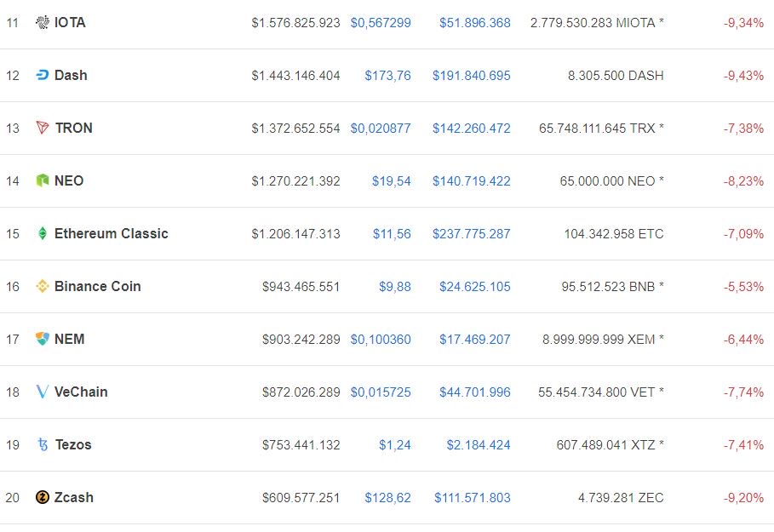Open the TRON coin name link
Viewport: 774px width, 532px height.
73,129
